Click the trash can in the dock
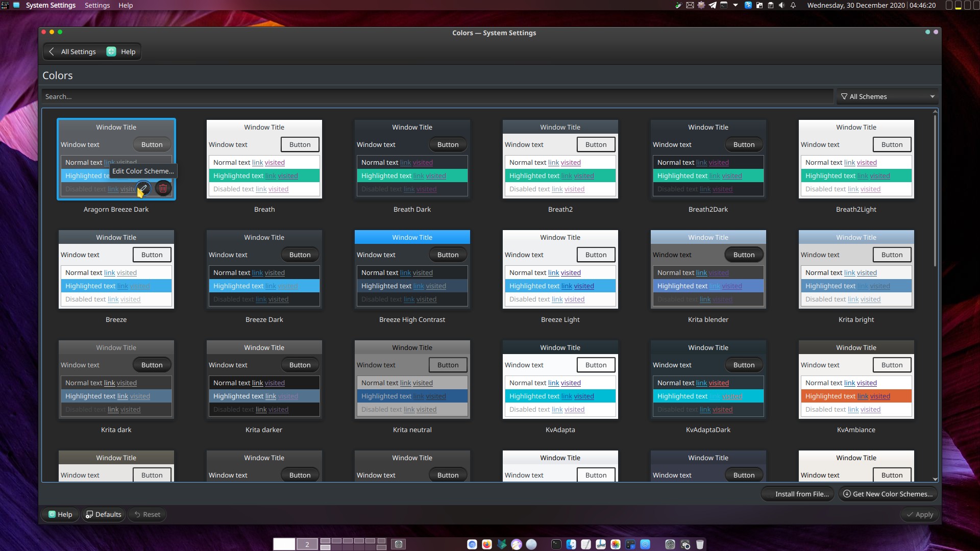980x551 pixels. 700,544
